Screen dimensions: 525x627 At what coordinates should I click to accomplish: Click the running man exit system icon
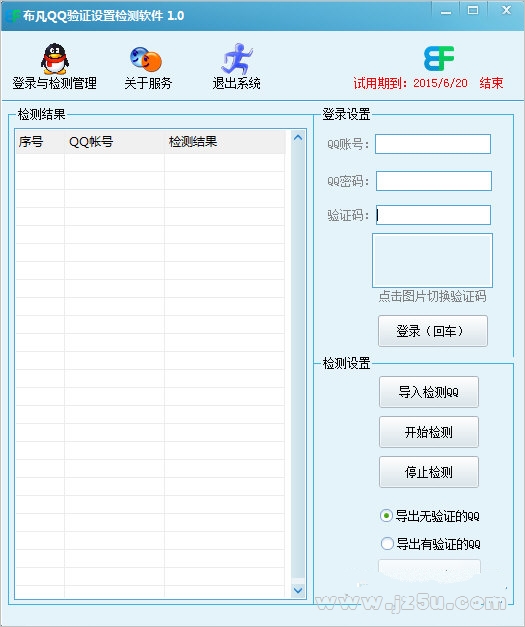pyautogui.click(x=237, y=59)
